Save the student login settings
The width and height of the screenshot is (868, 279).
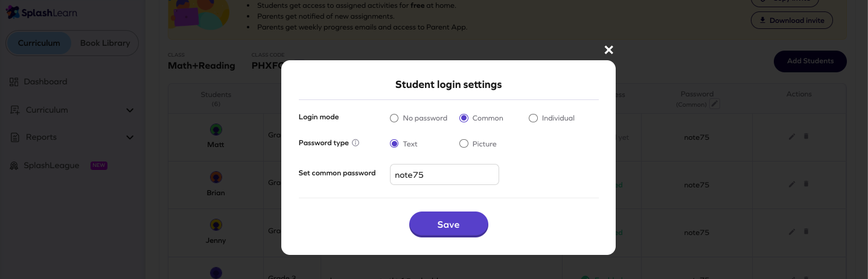pyautogui.click(x=448, y=224)
